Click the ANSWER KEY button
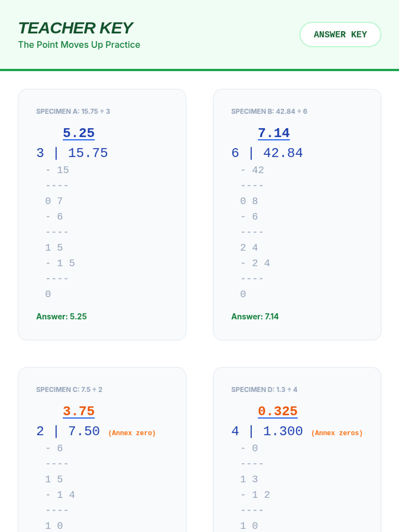This screenshot has width=399, height=532. (x=340, y=35)
